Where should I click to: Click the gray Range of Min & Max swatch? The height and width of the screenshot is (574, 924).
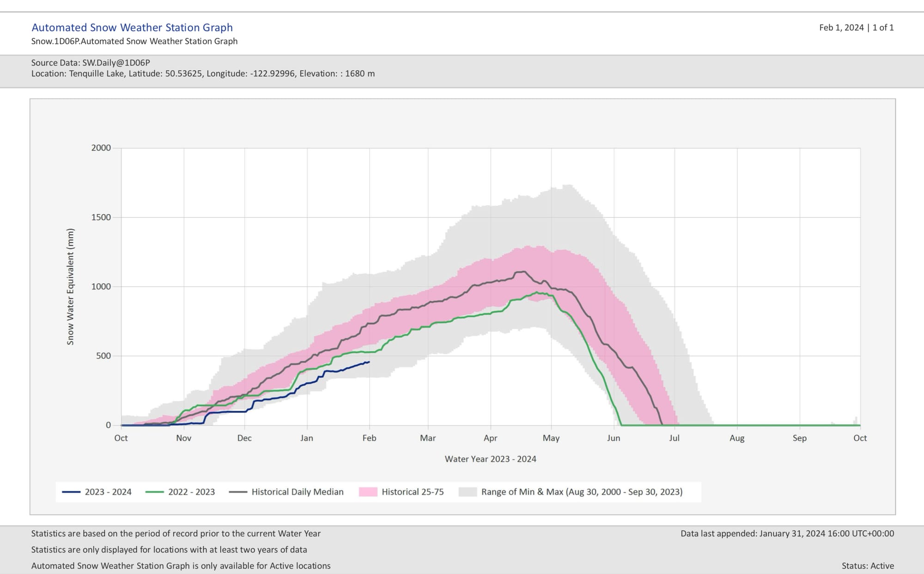[467, 492]
